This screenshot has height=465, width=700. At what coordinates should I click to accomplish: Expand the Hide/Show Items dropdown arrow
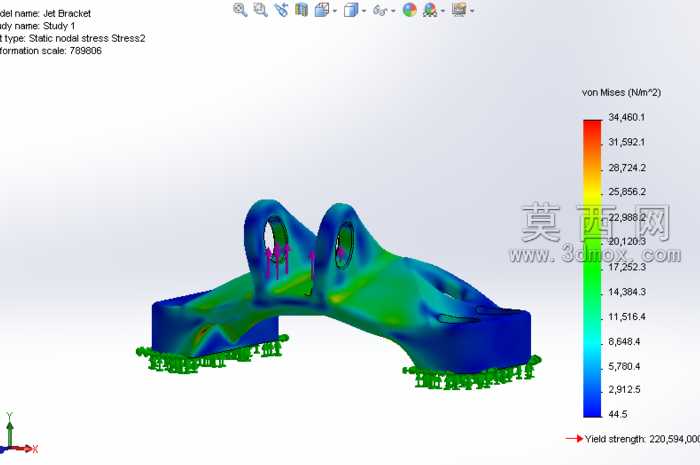393,11
